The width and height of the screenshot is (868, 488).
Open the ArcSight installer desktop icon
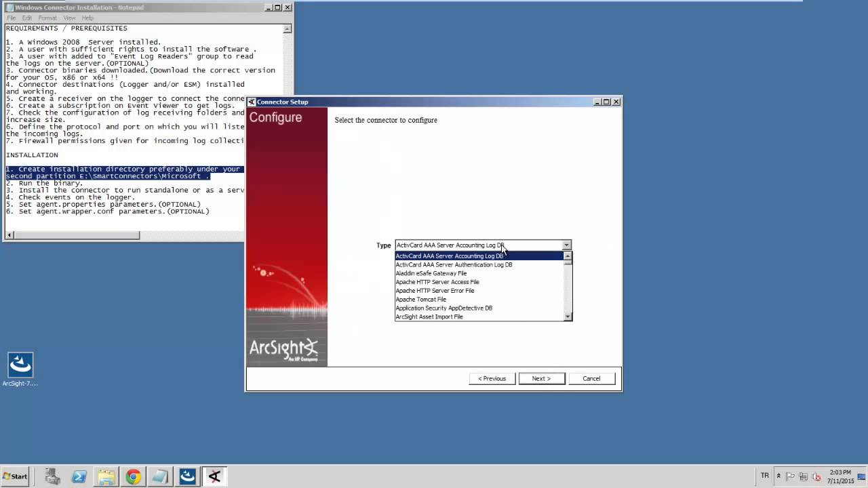coord(20,369)
